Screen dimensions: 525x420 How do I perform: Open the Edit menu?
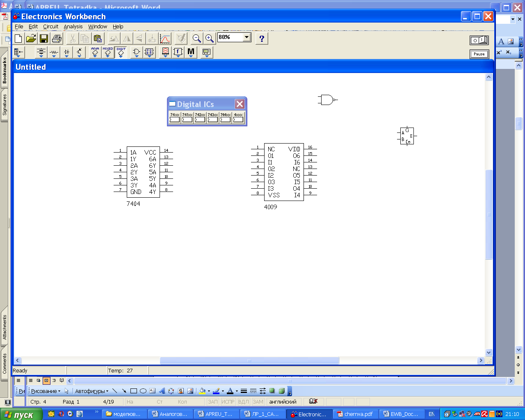click(x=33, y=27)
